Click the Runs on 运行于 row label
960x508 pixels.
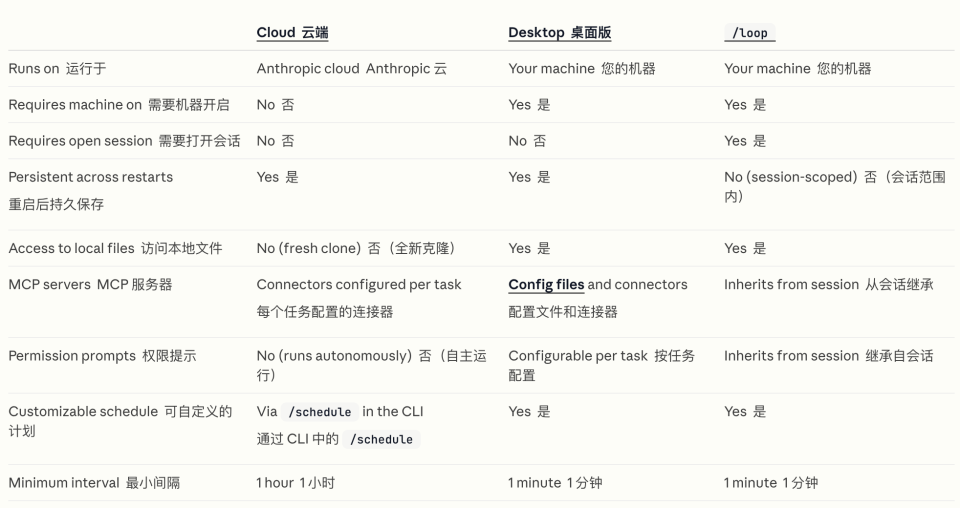coord(57,69)
